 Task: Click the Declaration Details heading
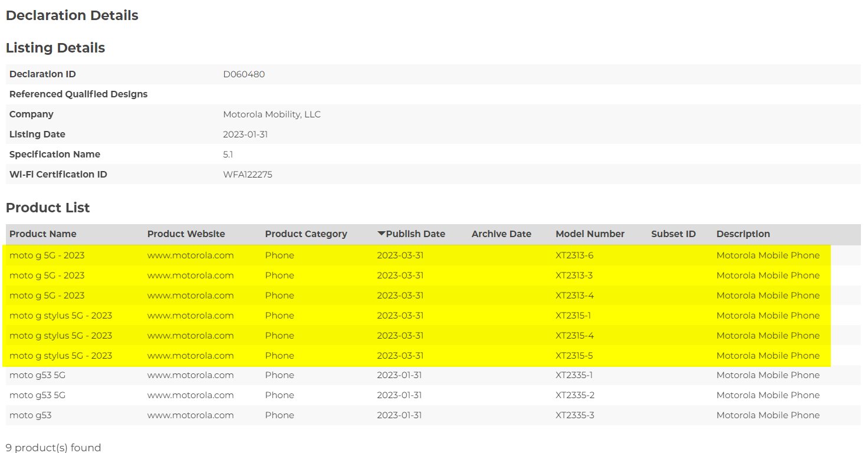[x=72, y=16]
